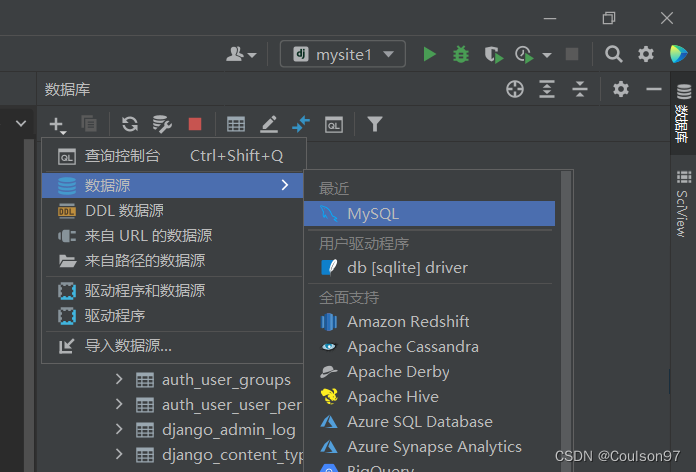The width and height of the screenshot is (696, 472).
Task: Choose 来自 URL 的数据源
Action: 173,235
